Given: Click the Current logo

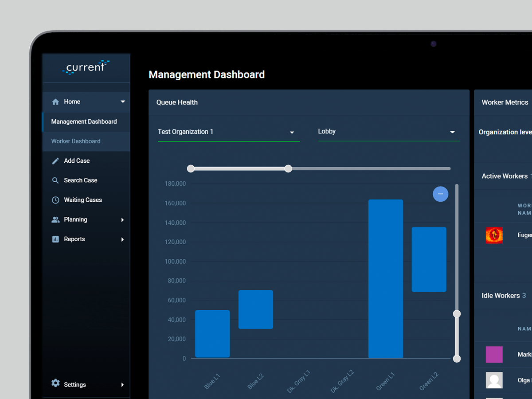Looking at the screenshot, I should point(86,67).
